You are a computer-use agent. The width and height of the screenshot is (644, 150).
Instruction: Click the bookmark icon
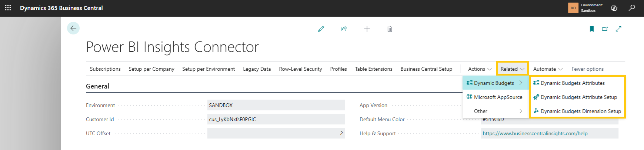[592, 29]
